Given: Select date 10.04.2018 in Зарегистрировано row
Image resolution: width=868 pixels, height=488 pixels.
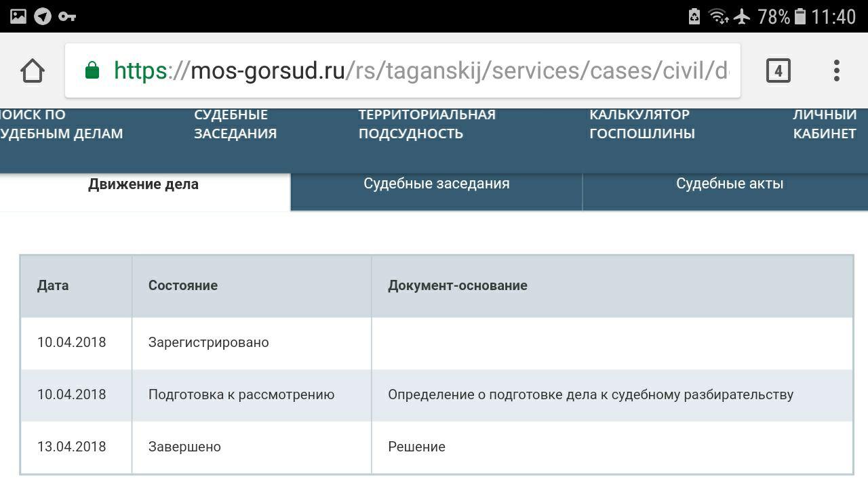Looking at the screenshot, I should 72,342.
